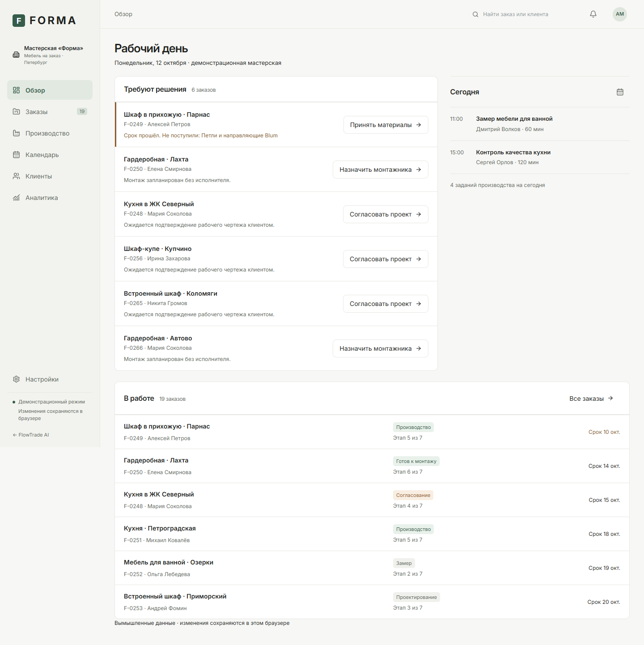Click the FlowTrade AI back link
Screen dimensions: 644x645
(x=31, y=435)
